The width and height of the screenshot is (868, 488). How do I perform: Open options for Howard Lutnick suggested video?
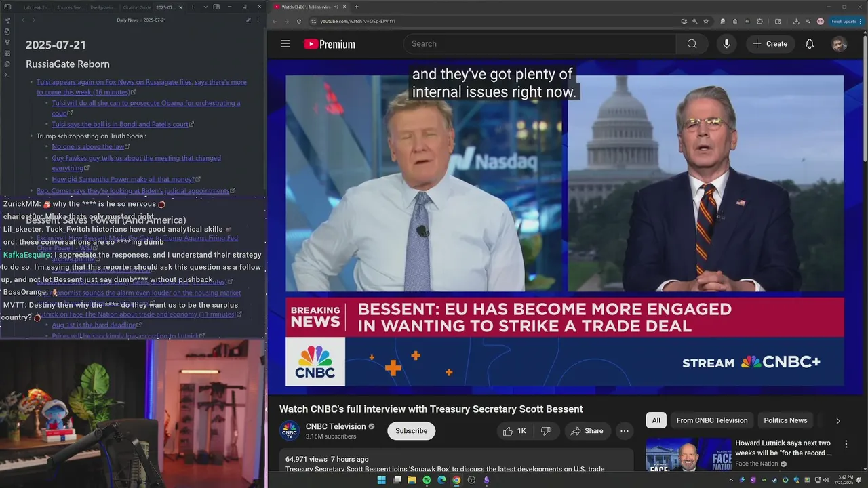click(846, 444)
